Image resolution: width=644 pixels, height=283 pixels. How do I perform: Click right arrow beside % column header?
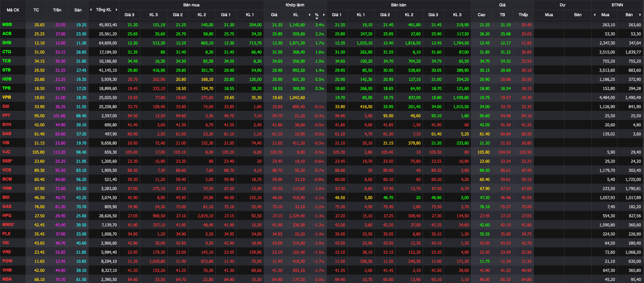pos(324,15)
